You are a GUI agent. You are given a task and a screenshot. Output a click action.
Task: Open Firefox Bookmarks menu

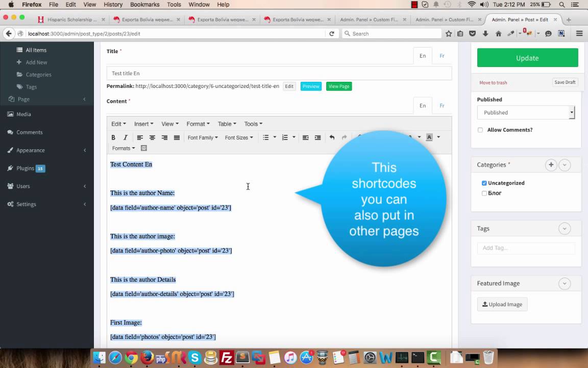(x=145, y=5)
